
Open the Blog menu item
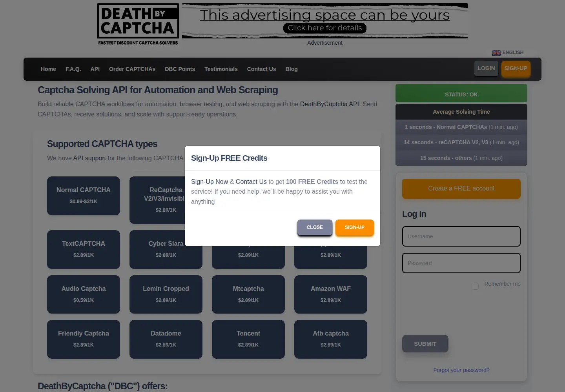(292, 69)
